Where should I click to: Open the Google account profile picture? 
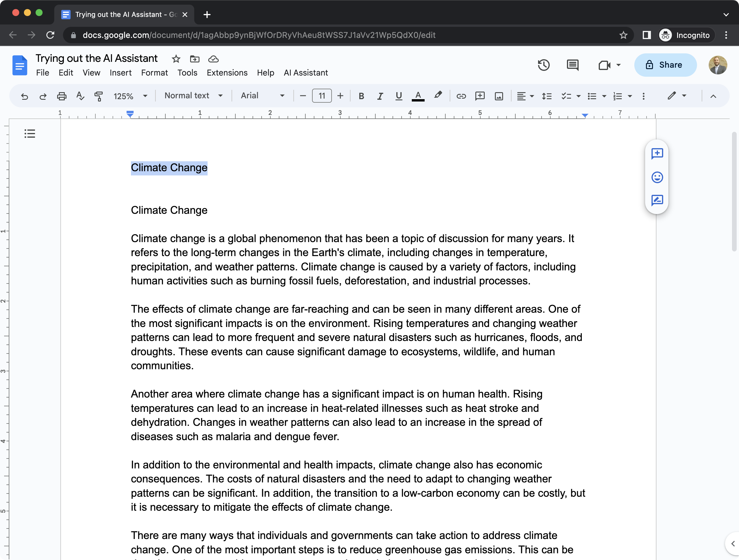[x=718, y=65]
